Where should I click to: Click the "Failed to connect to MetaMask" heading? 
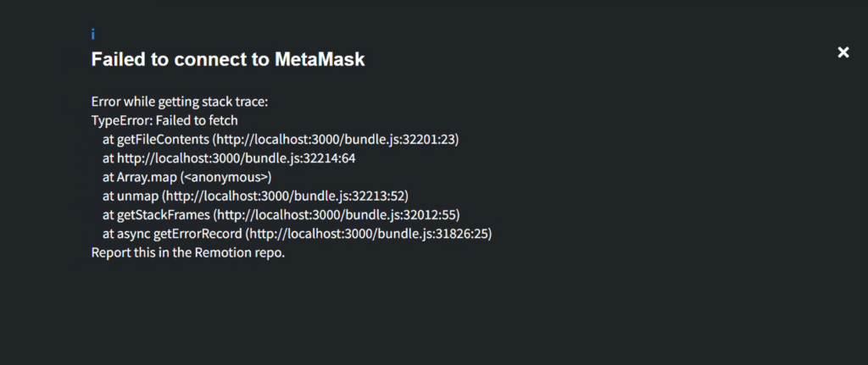coord(228,60)
